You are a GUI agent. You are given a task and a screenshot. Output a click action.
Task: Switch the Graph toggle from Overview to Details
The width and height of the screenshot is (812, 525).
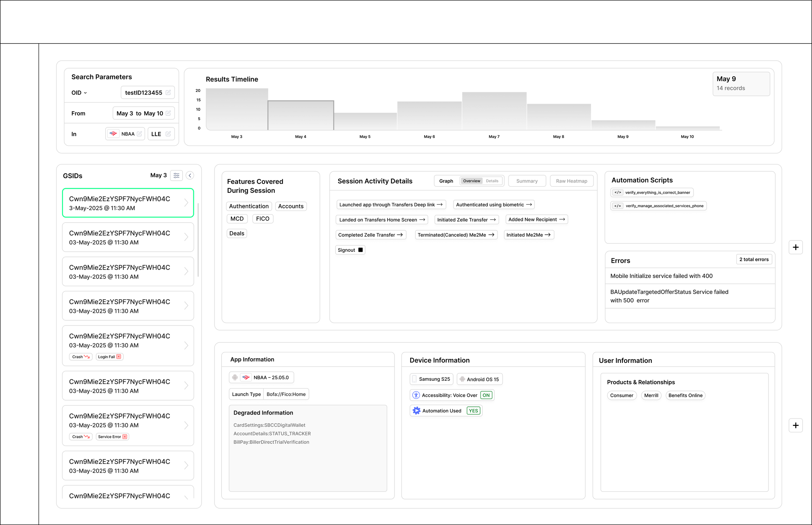pyautogui.click(x=492, y=181)
